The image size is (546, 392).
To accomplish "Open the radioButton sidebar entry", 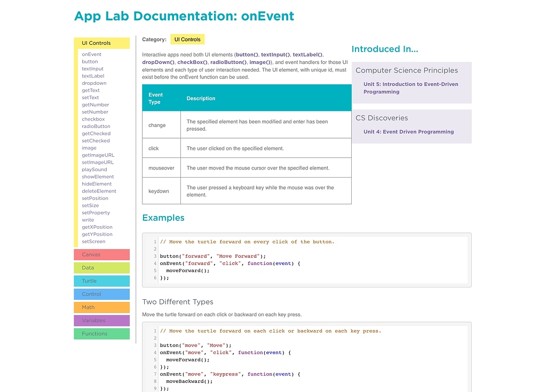I will [97, 126].
